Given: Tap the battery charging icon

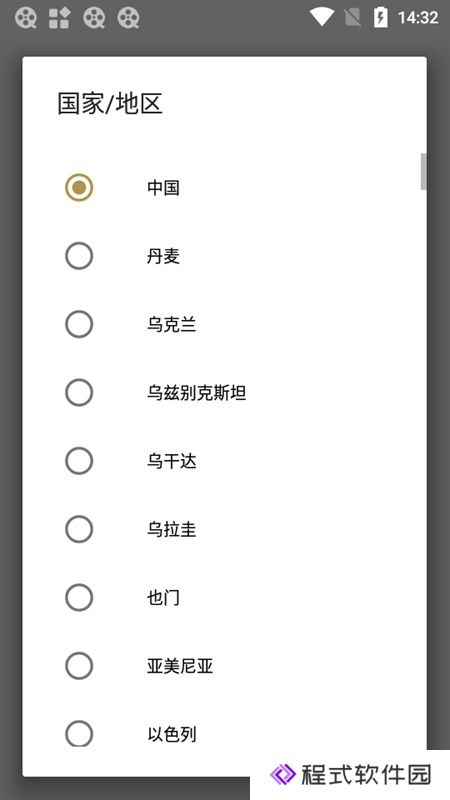Looking at the screenshot, I should pyautogui.click(x=381, y=17).
